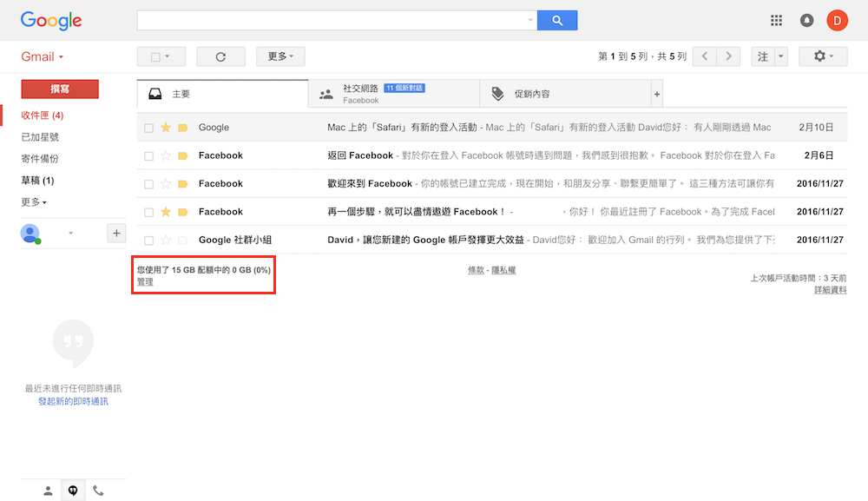
Task: Open the 隱私權 link
Action: pyautogui.click(x=503, y=270)
